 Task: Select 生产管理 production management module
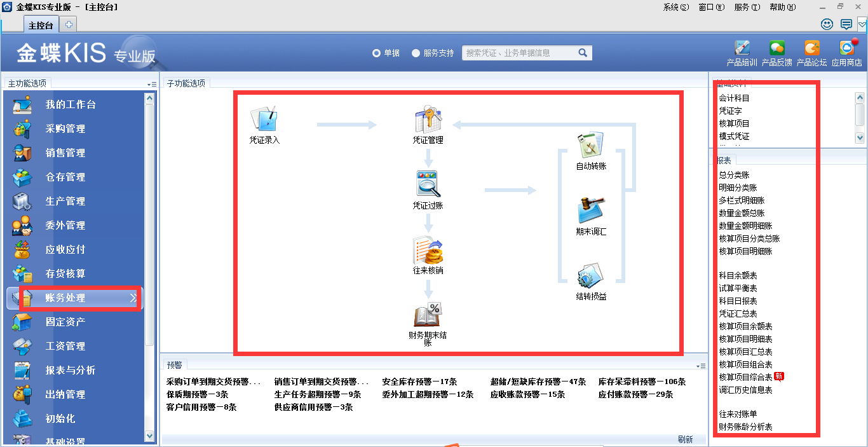tap(65, 201)
